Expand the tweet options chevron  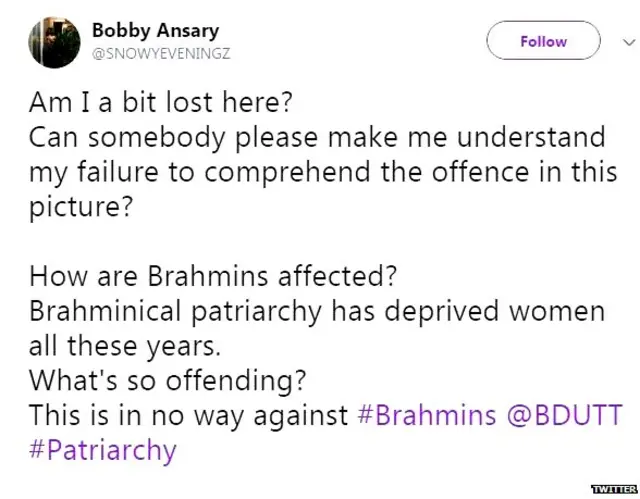pyautogui.click(x=627, y=42)
